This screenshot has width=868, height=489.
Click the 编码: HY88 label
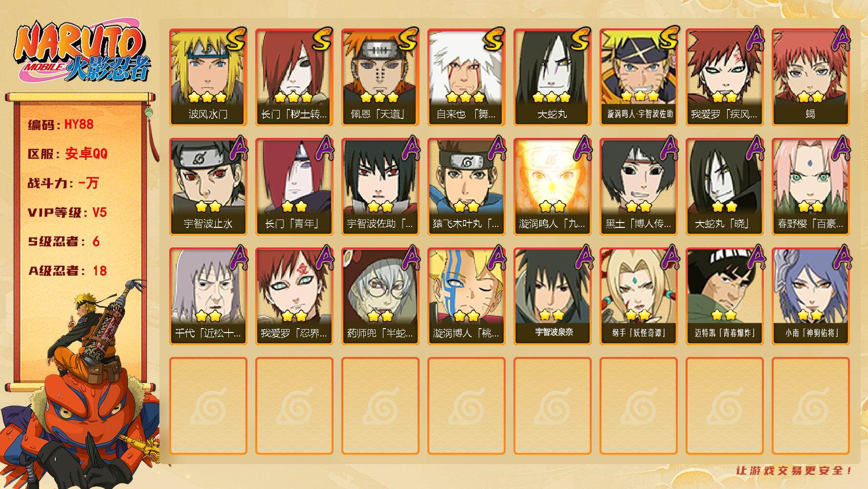point(61,125)
